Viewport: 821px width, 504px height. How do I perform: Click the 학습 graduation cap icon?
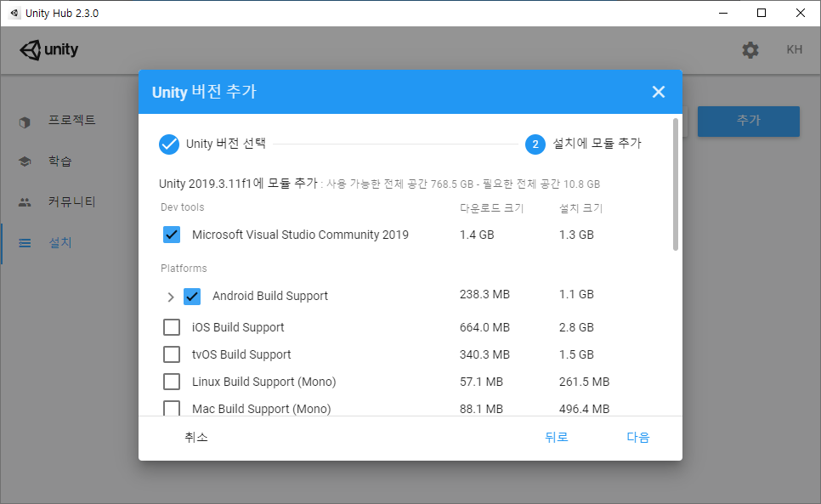(x=25, y=161)
